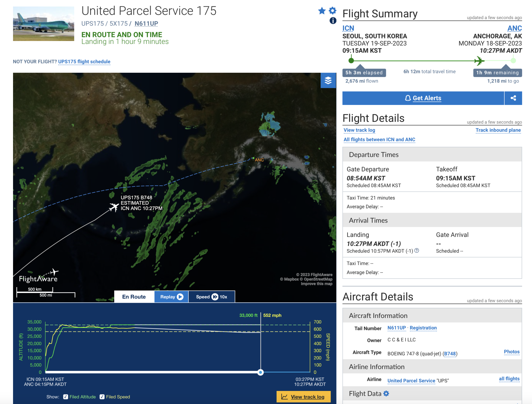
Task: Open ICN airport link
Action: coord(348,28)
